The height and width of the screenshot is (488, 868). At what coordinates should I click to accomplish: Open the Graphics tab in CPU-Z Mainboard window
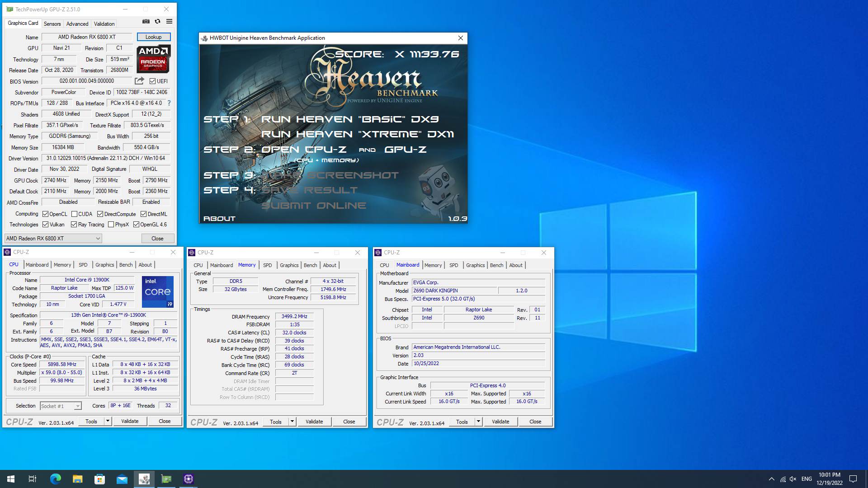475,265
